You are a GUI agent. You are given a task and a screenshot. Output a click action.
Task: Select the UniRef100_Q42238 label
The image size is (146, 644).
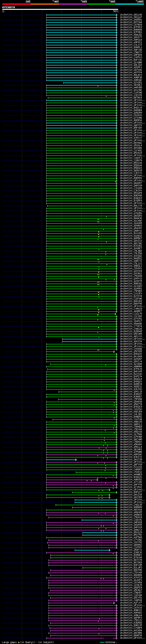pyautogui.click(x=131, y=459)
